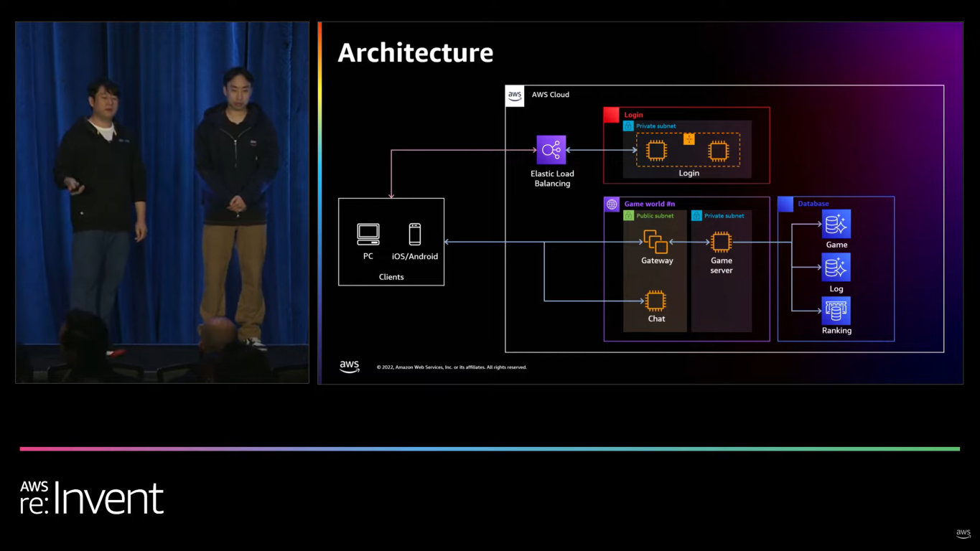This screenshot has width=980, height=551.
Task: Select the globe icon on Game world #n
Action: point(612,204)
